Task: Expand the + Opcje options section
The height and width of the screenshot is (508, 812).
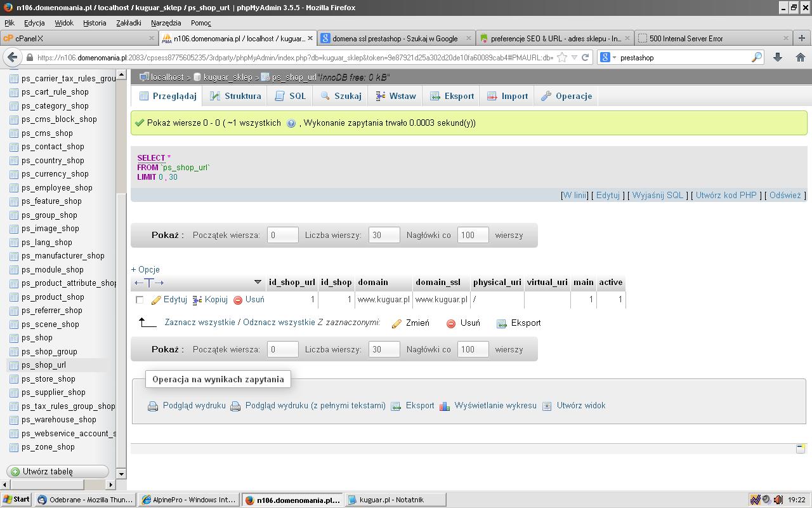Action: [145, 269]
